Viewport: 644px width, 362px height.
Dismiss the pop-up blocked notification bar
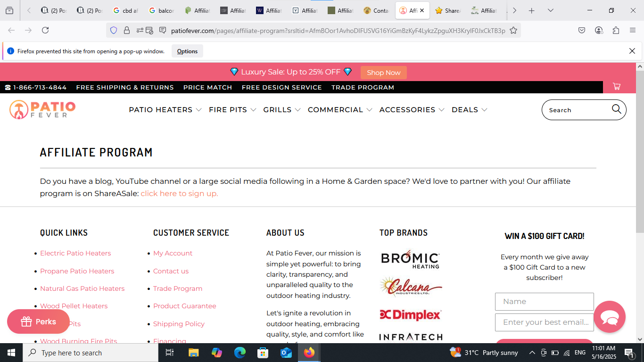[x=632, y=51]
